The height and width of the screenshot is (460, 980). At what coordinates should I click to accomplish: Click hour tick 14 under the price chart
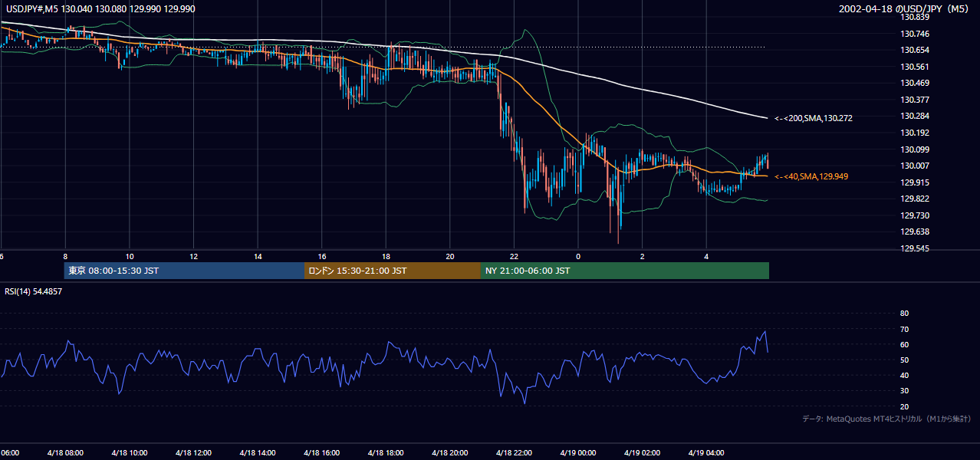258,256
